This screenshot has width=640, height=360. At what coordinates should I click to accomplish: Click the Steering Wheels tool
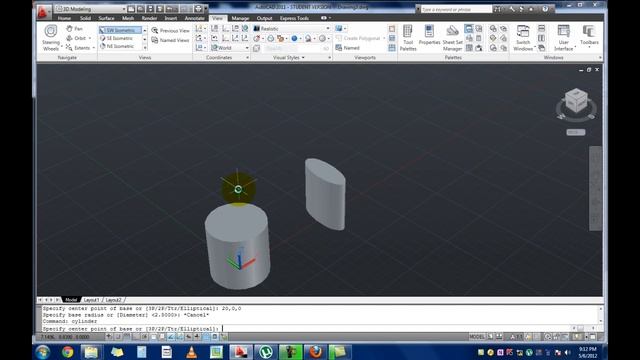point(51,38)
